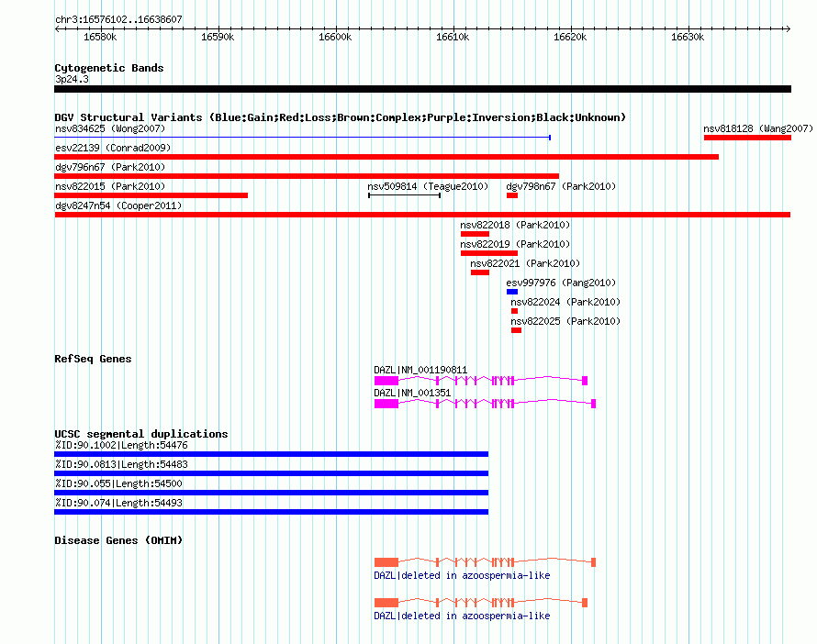
Task: Click the DAZL|NM_001351 transcript label
Action: (412, 393)
